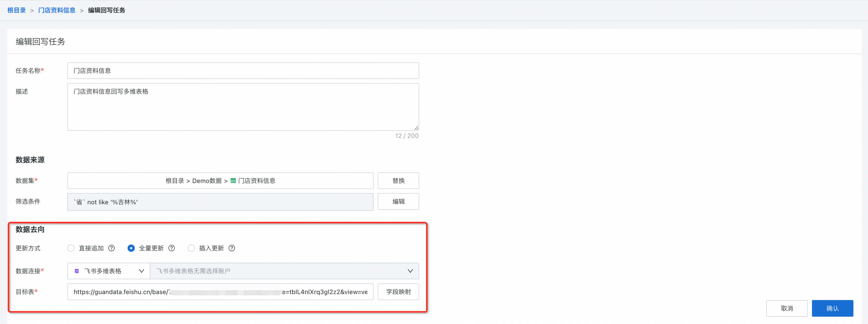The height and width of the screenshot is (324, 868).
Task: Click the green dataset icon before 门店资料信息
Action: 233,181
